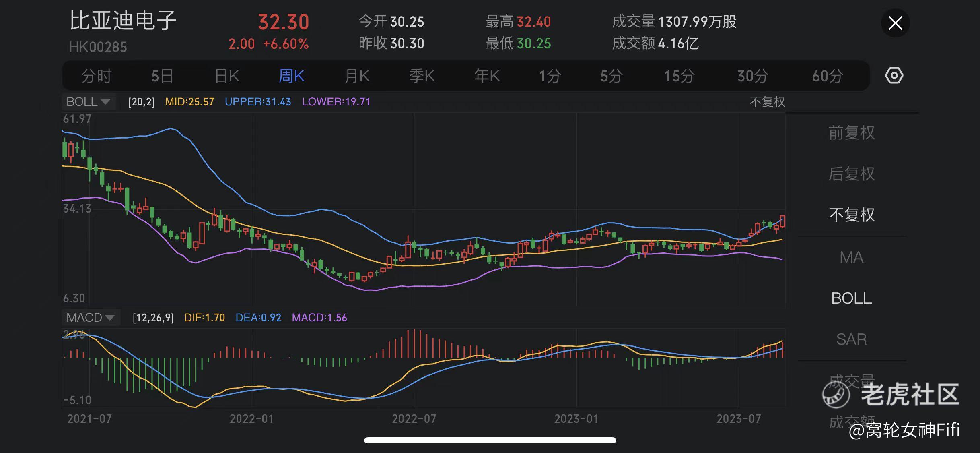Tap the latest candlestick on chart
Image resolution: width=980 pixels, height=453 pixels.
(782, 221)
